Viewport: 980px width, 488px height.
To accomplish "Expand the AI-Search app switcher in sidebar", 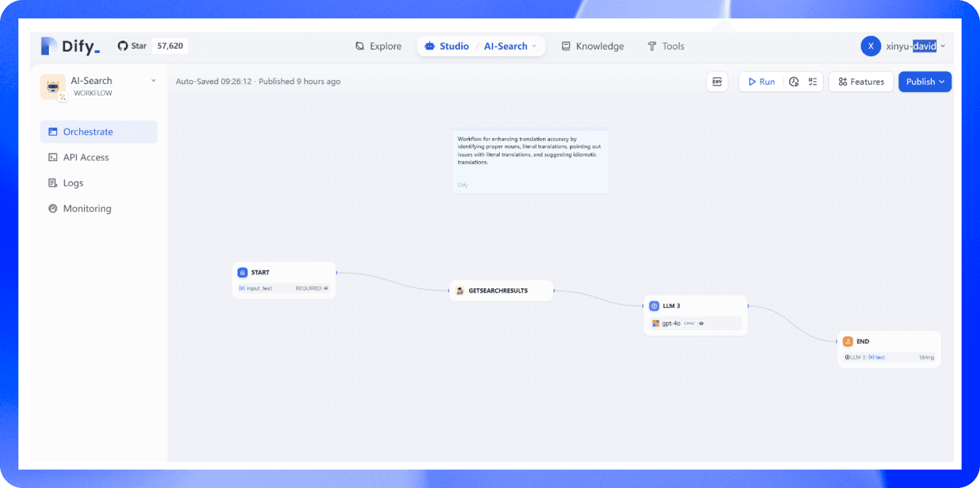I will [x=154, y=81].
